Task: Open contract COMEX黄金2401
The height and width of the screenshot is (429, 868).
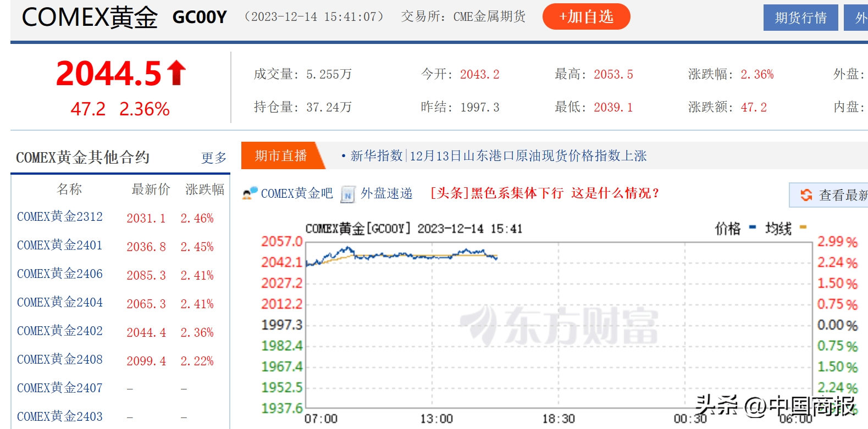Action: coord(60,246)
